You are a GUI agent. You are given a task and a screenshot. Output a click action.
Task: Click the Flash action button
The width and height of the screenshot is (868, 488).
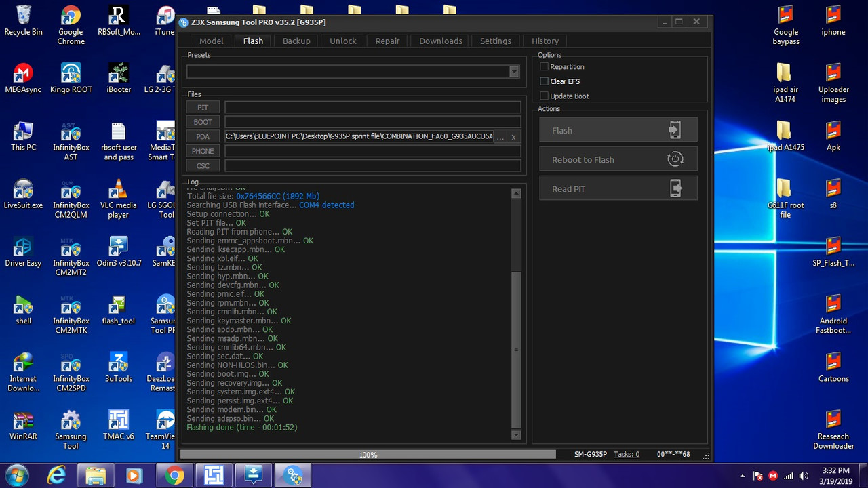click(x=618, y=129)
